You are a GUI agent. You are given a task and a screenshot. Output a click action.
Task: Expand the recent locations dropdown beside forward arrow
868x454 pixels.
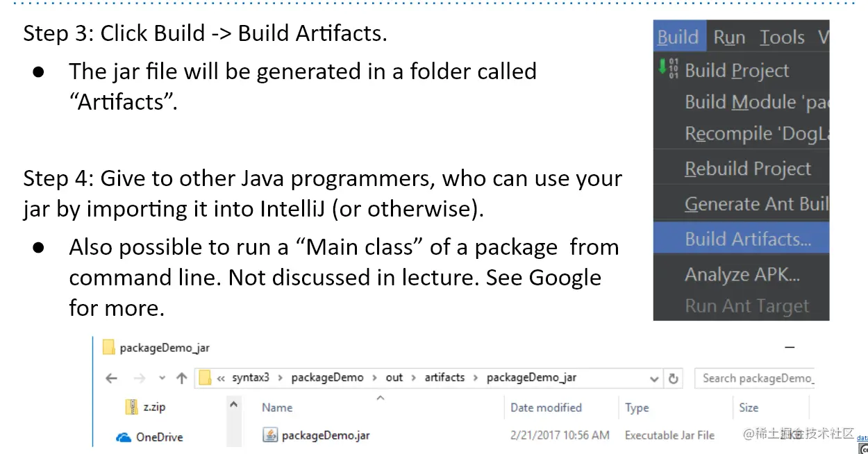pos(162,378)
